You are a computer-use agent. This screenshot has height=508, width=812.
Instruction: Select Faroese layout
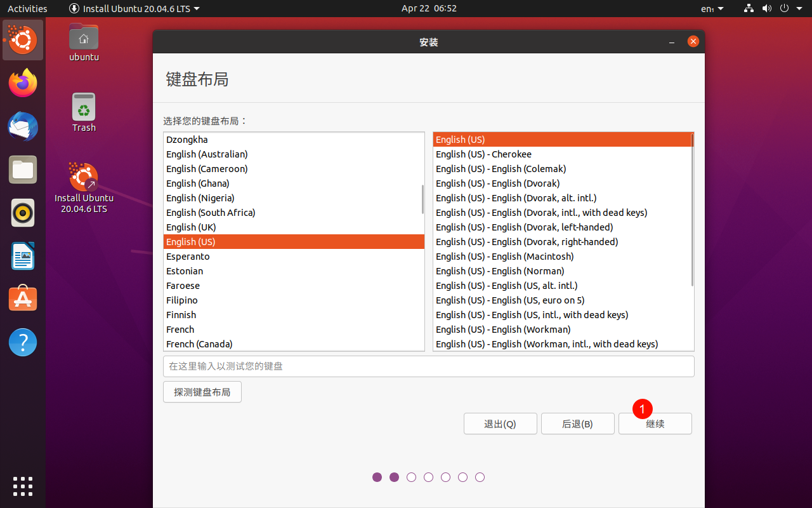coord(294,286)
